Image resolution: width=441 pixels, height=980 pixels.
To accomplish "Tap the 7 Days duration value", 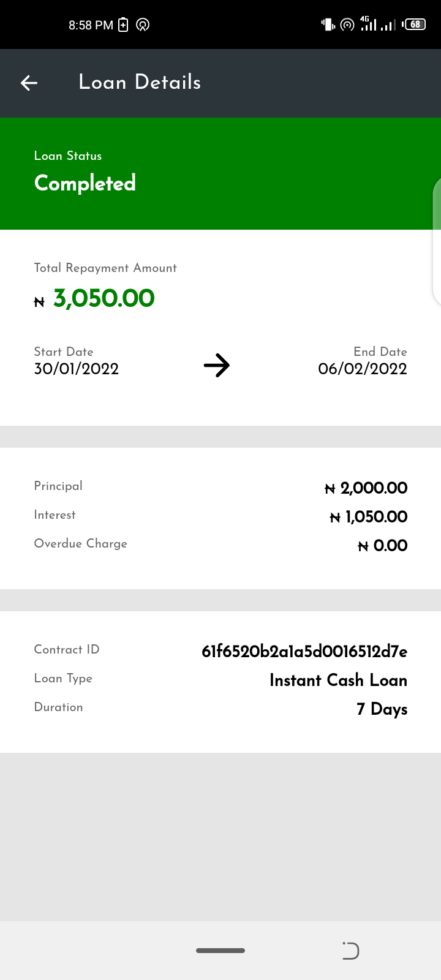I will click(382, 709).
